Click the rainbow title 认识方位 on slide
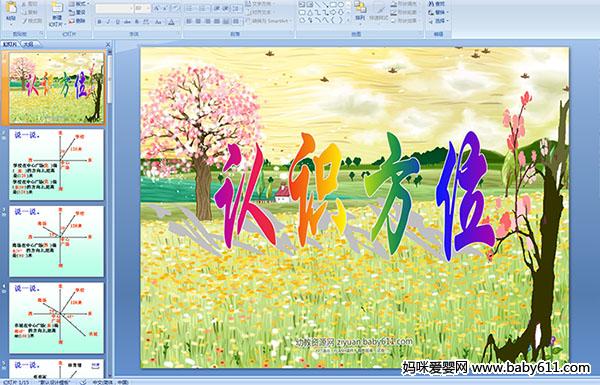 [x=354, y=195]
